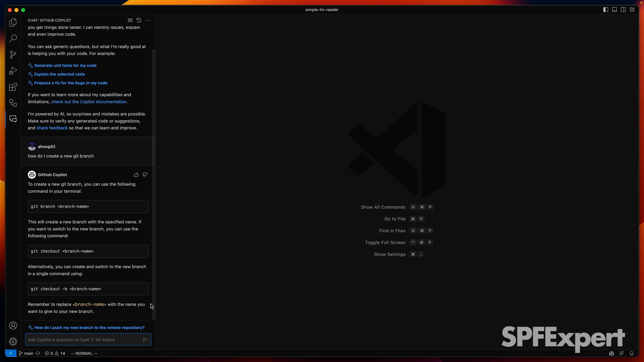644x362 pixels.
Task: Click Generate unit tests for my code
Action: click(x=65, y=65)
